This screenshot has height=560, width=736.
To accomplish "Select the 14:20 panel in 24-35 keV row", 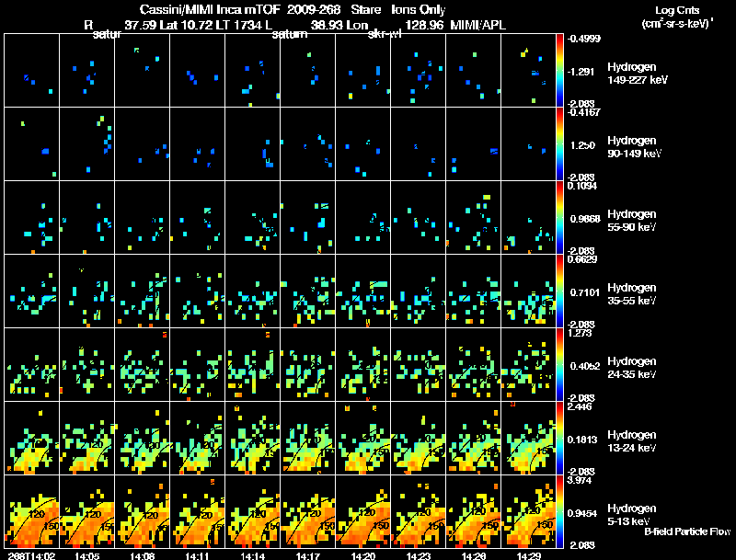I will 362,364.
